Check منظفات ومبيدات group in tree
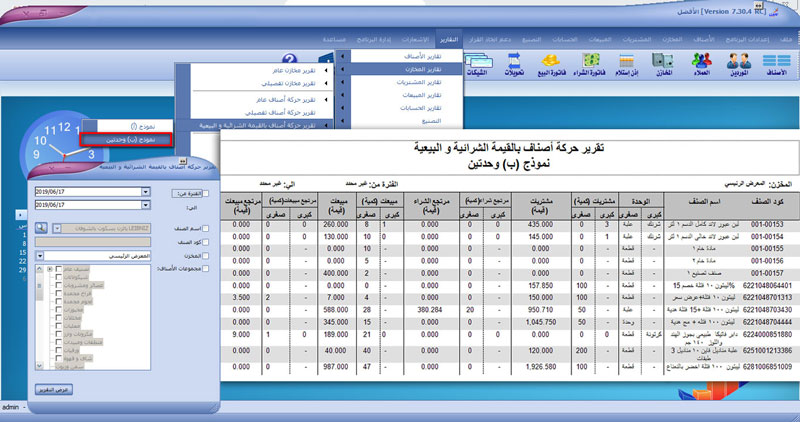 pos(59,342)
